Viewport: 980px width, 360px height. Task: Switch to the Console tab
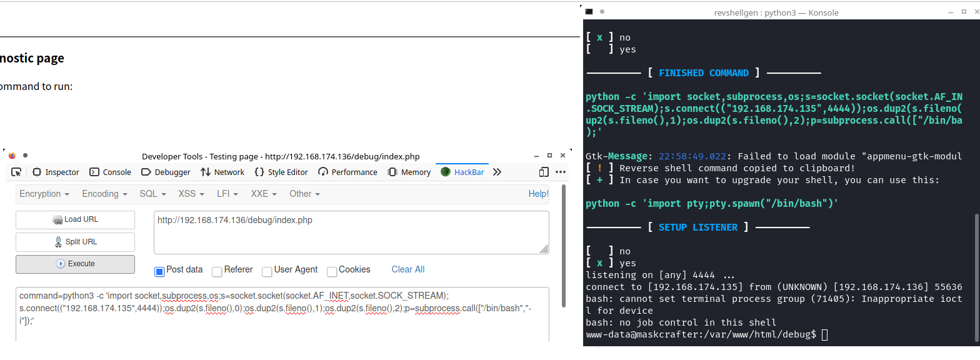[x=111, y=172]
